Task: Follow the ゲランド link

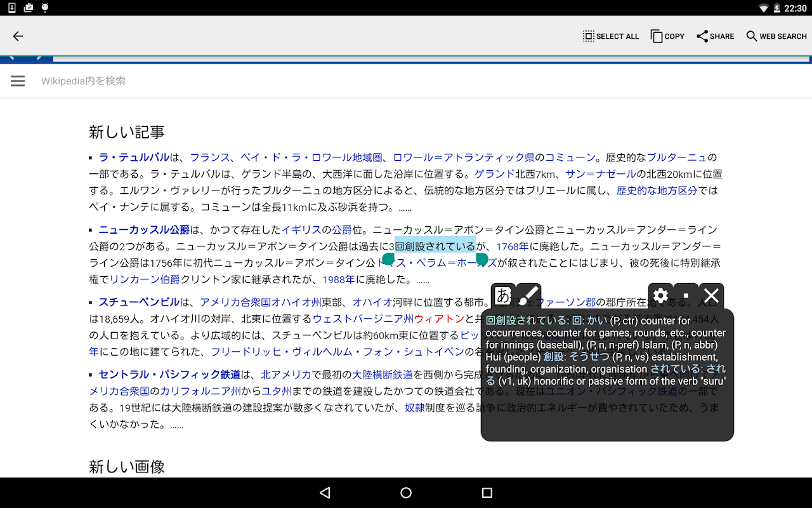Action: 495,174
